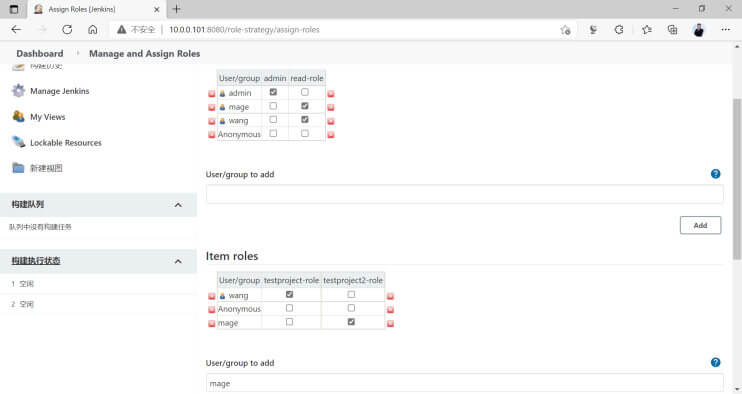
Task: Open browser settings and more menu
Action: pos(725,29)
